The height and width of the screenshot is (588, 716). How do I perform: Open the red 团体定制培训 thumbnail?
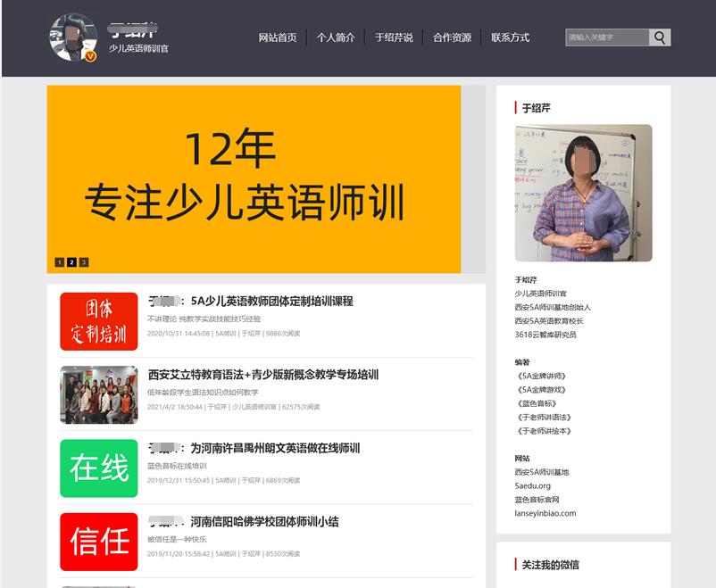pos(98,321)
